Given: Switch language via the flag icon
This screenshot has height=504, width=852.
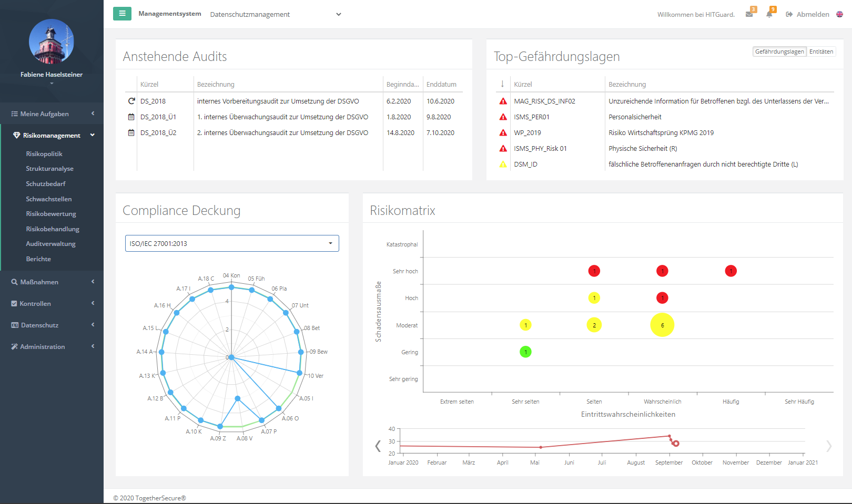Looking at the screenshot, I should 840,14.
